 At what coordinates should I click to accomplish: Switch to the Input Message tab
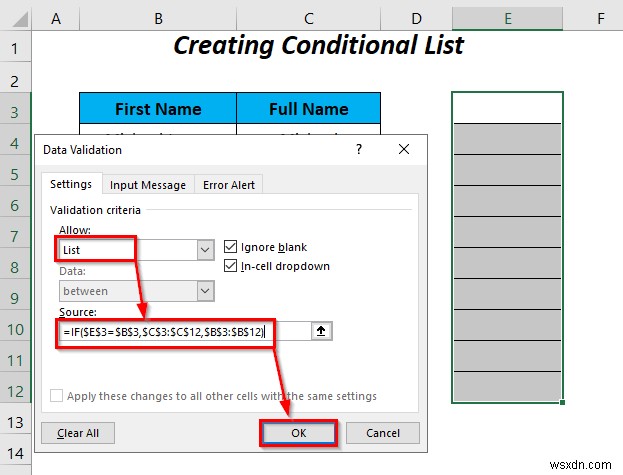tap(148, 185)
